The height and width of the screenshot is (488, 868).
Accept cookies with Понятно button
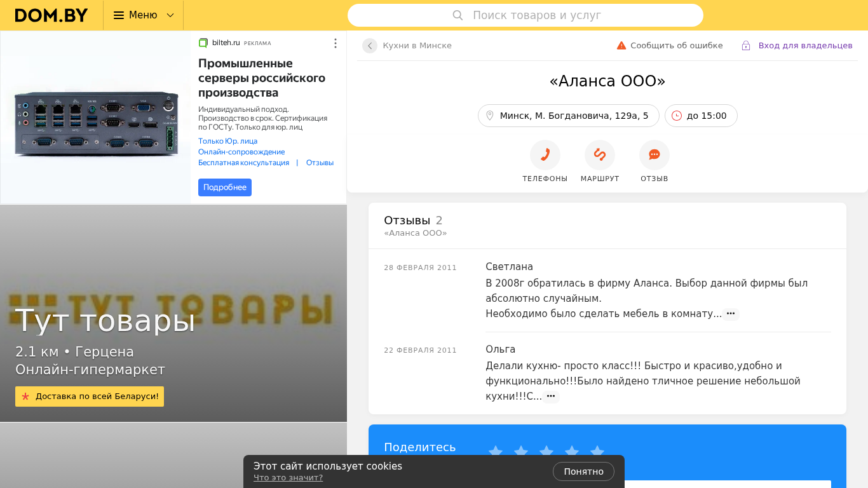coord(583,471)
